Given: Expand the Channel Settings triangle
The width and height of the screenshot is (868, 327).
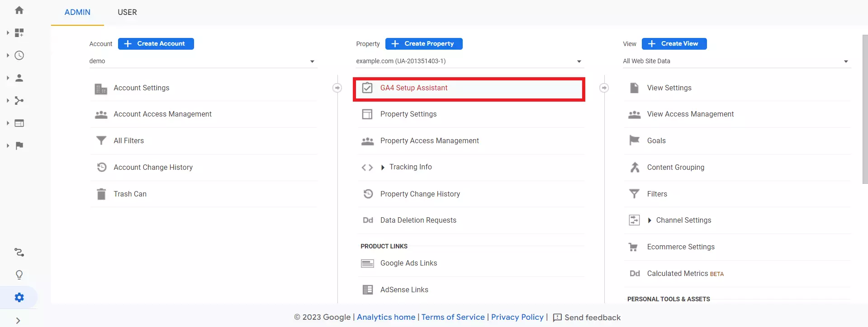Looking at the screenshot, I should click(650, 220).
